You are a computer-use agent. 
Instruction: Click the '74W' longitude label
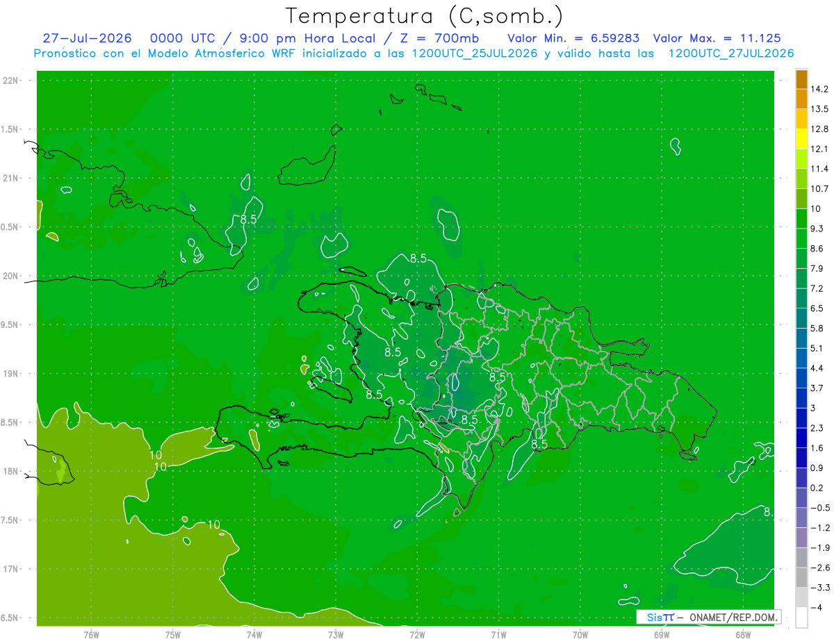click(254, 635)
